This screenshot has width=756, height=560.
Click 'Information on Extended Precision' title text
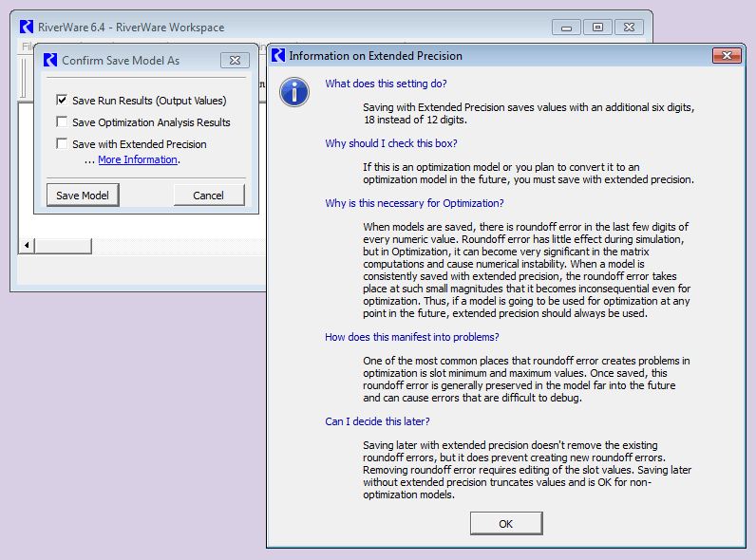(x=375, y=56)
